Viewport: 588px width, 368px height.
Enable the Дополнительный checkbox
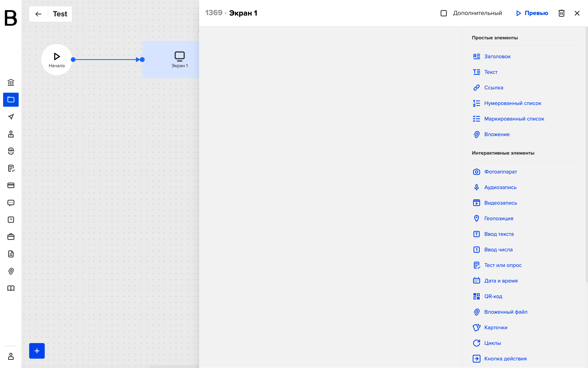tap(444, 13)
